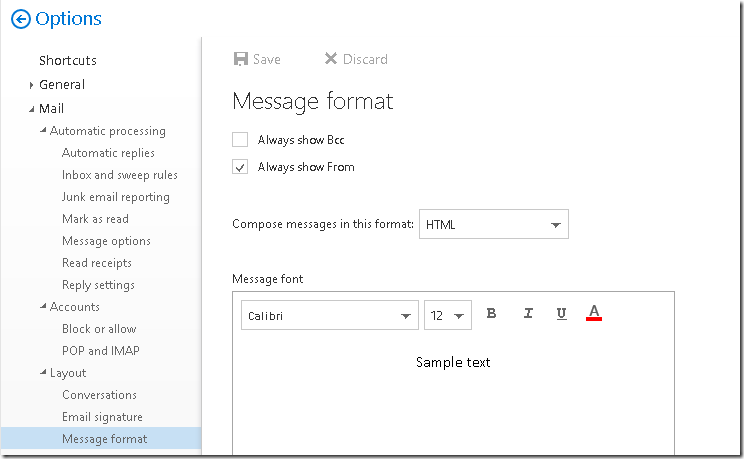
Task: Enable the Always show Bcc checkbox
Action: [240, 140]
